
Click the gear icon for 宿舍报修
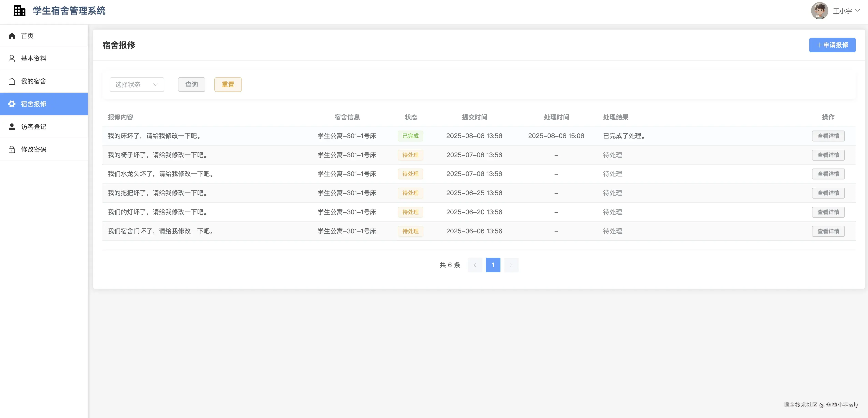(x=12, y=104)
